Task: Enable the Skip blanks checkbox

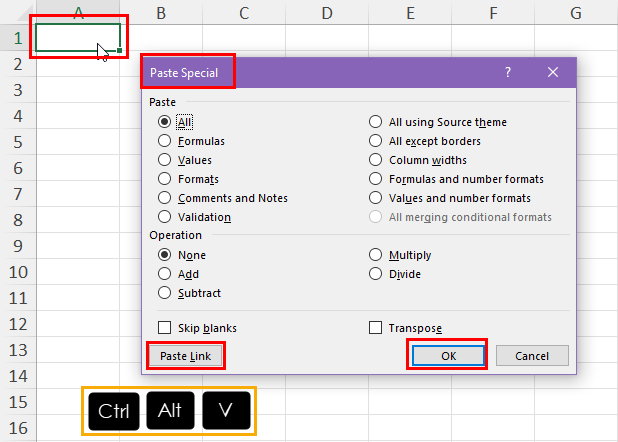Action: click(x=164, y=328)
